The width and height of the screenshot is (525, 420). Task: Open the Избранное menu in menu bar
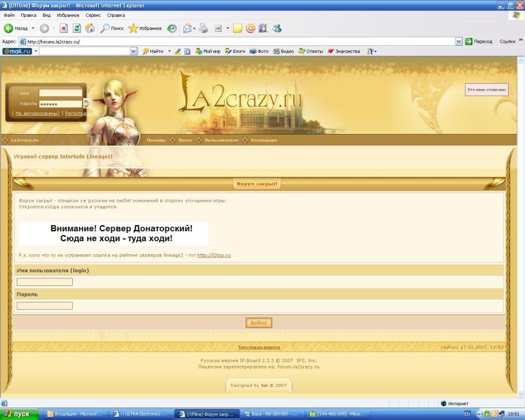coord(68,15)
